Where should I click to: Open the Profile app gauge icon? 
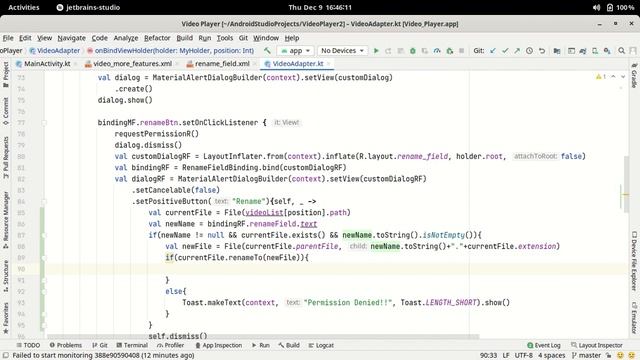pos(437,51)
